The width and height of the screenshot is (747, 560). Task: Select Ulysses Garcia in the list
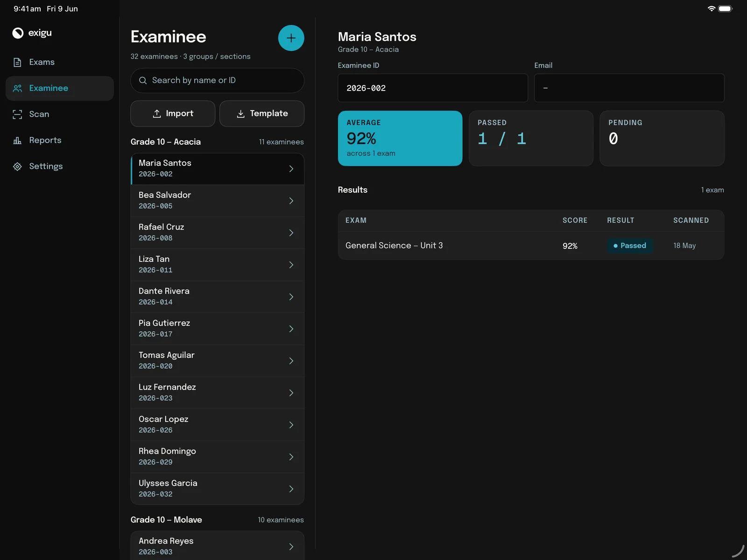[217, 489]
